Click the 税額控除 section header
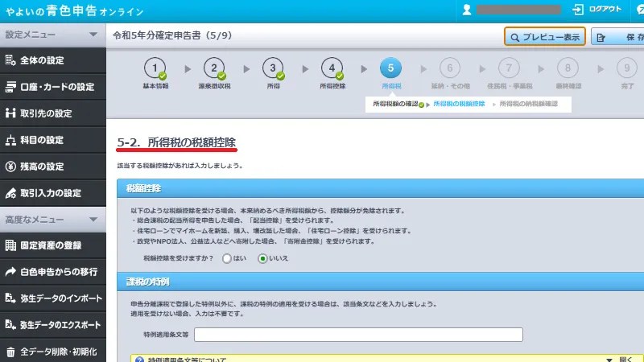The width and height of the screenshot is (644, 362). [380, 188]
